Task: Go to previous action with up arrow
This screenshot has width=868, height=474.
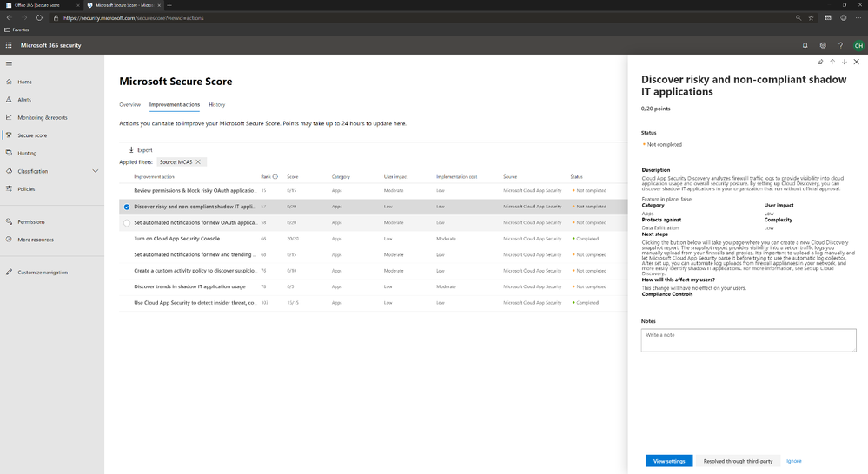Action: point(832,62)
